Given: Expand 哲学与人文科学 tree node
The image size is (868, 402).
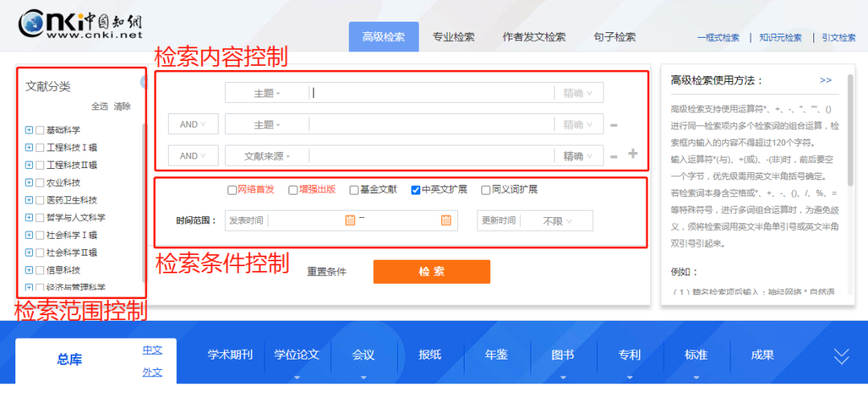Looking at the screenshot, I should (29, 218).
